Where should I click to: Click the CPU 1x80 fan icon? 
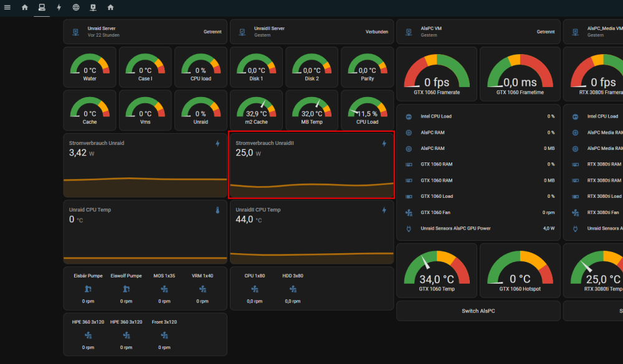(255, 289)
